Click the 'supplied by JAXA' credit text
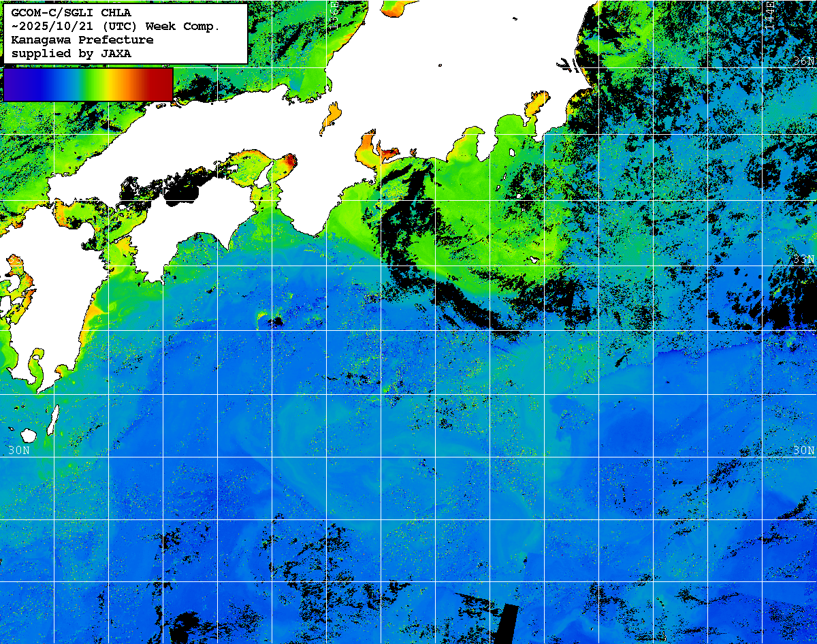817x644 pixels. coord(71,53)
